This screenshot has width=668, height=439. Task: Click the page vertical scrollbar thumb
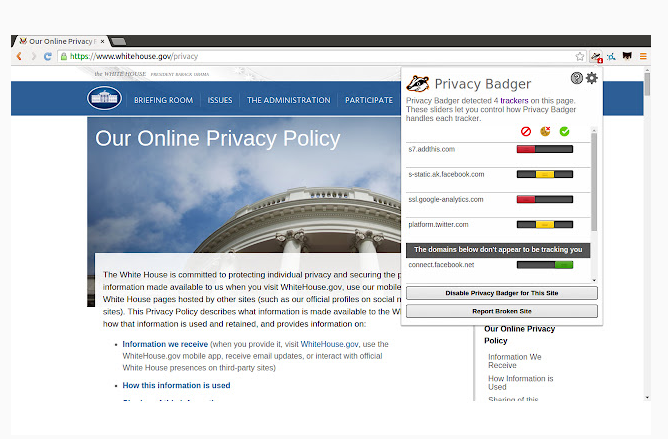647,84
